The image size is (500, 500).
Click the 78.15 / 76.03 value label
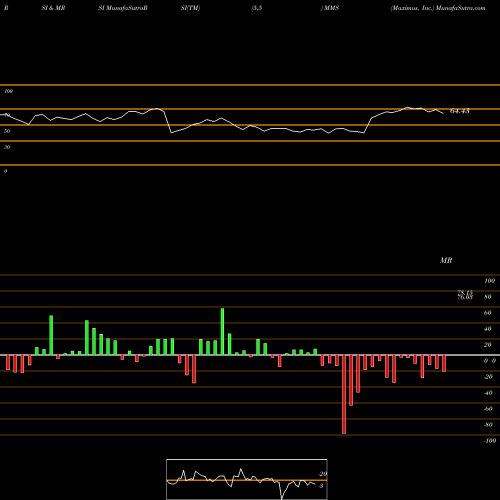coord(465,295)
